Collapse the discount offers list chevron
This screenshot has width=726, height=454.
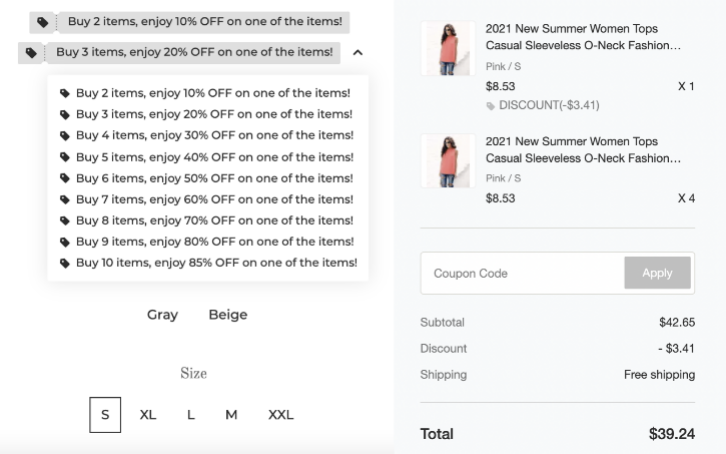357,52
